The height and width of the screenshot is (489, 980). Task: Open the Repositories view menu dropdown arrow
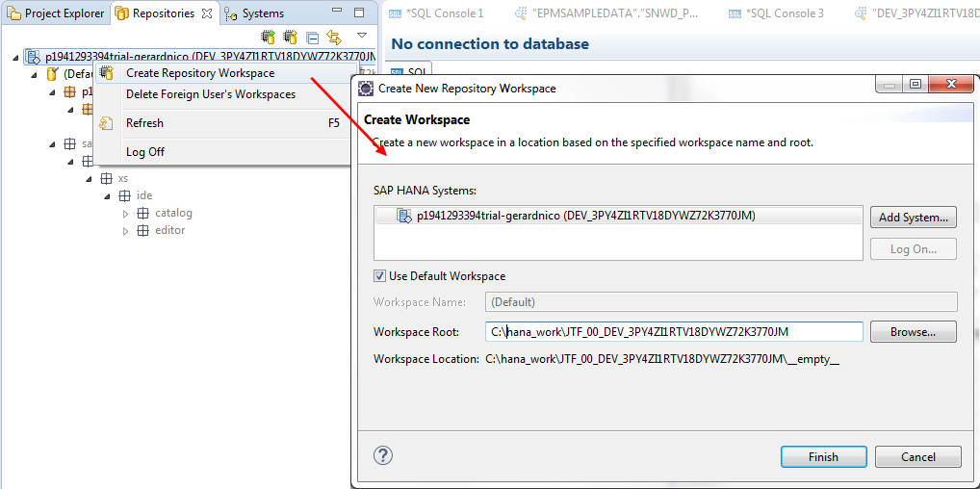click(x=362, y=37)
